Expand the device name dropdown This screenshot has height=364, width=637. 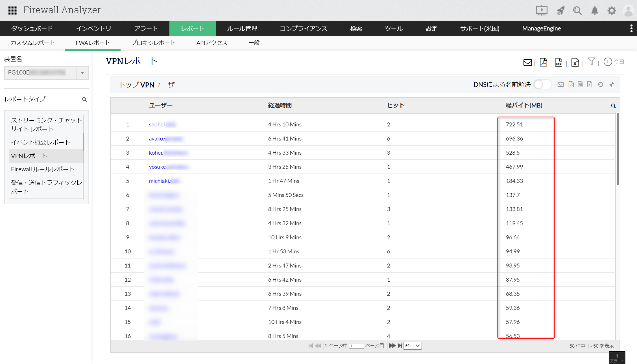click(x=82, y=73)
